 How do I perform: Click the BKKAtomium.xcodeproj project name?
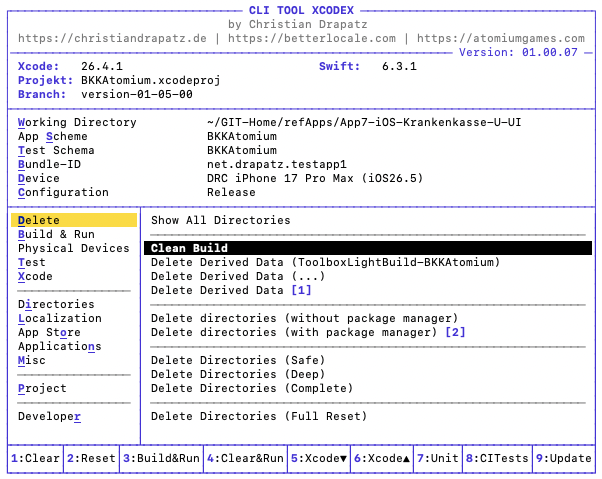click(x=150, y=80)
